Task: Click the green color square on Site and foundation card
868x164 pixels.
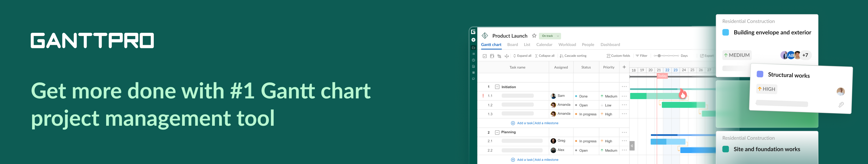Action: coord(726,149)
